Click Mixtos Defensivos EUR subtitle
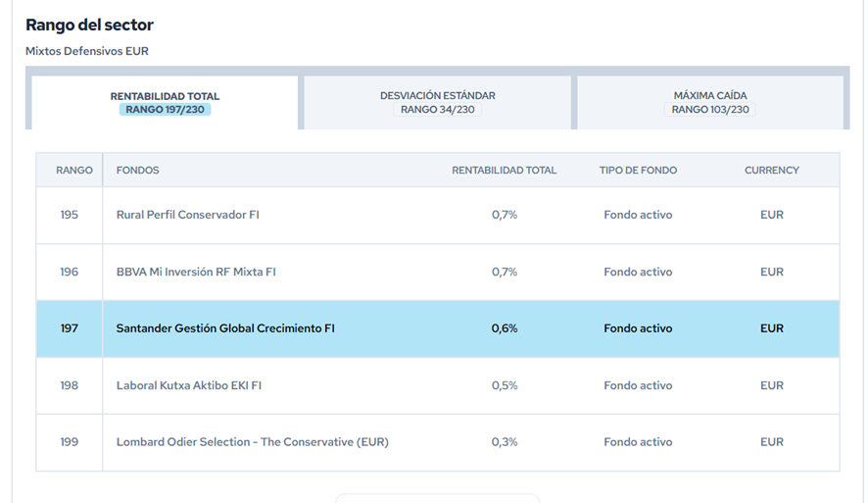The height and width of the screenshot is (503, 868). [87, 51]
